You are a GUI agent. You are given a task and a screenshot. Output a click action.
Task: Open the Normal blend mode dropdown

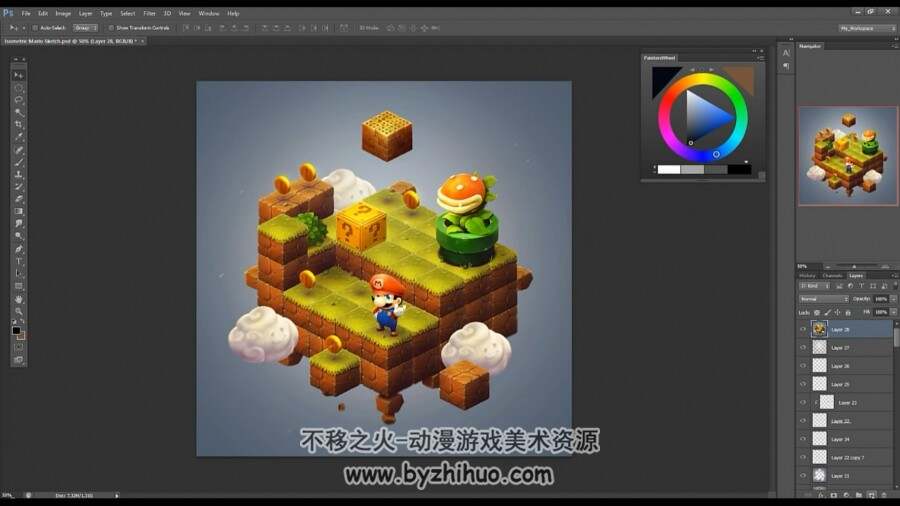point(824,299)
